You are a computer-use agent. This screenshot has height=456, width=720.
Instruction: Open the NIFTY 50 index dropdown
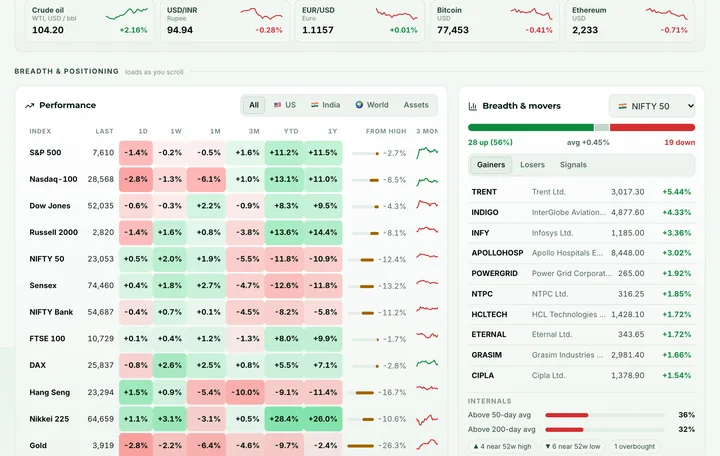pos(652,106)
